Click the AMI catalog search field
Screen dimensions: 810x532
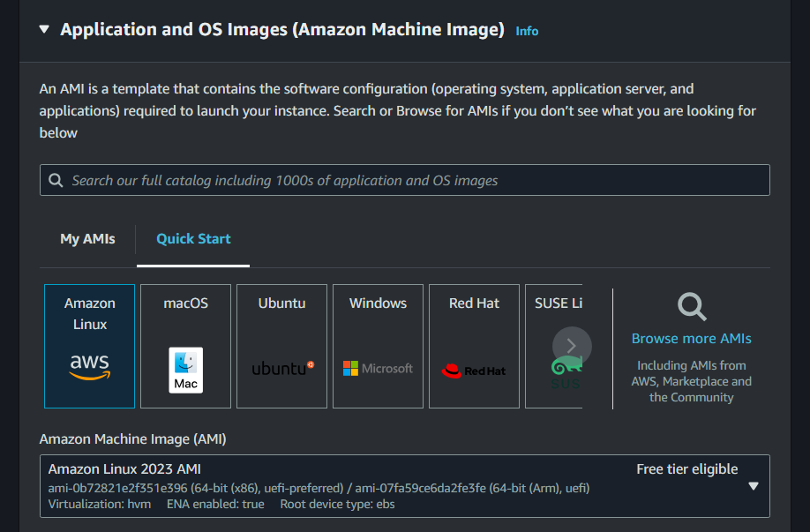tap(404, 180)
